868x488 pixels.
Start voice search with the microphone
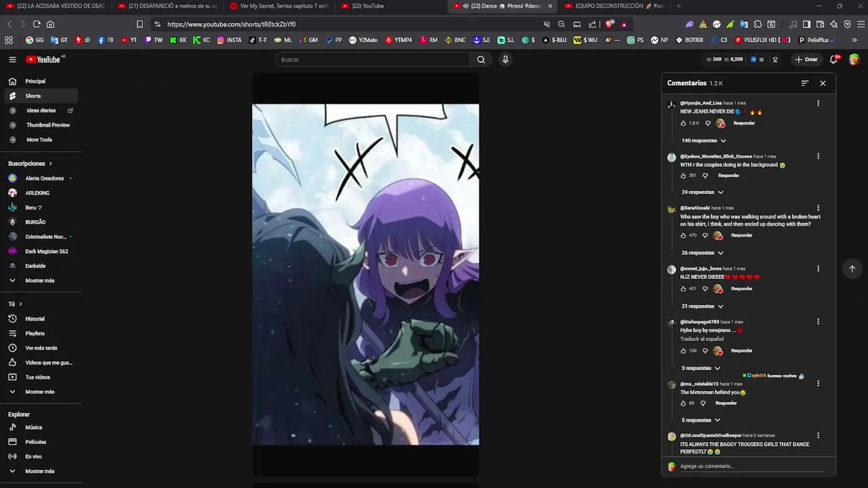pyautogui.click(x=505, y=60)
